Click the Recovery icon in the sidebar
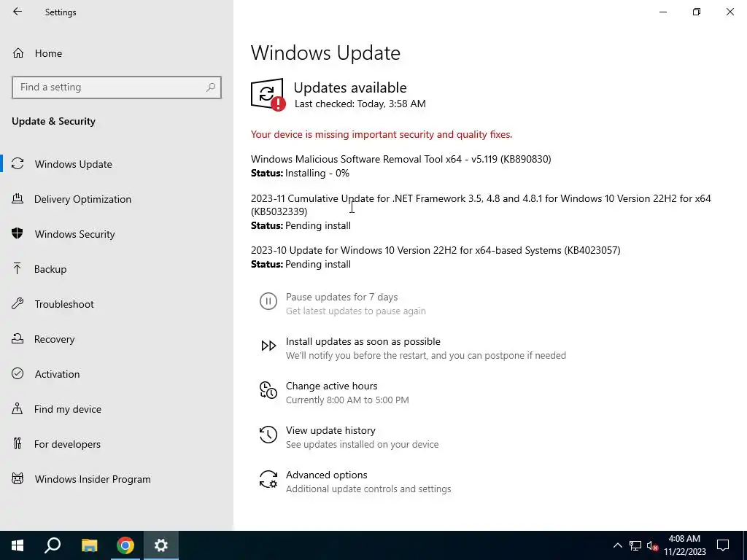The image size is (747, 560). (18, 338)
